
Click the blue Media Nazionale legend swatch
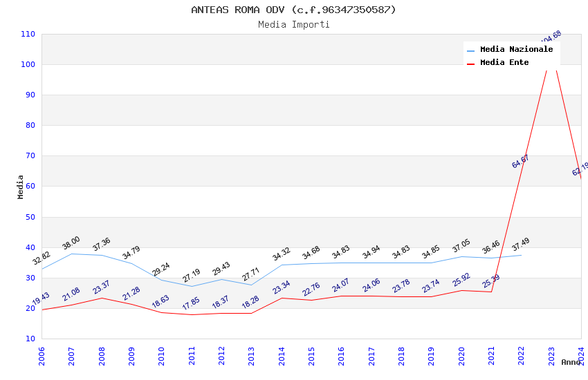[470, 50]
